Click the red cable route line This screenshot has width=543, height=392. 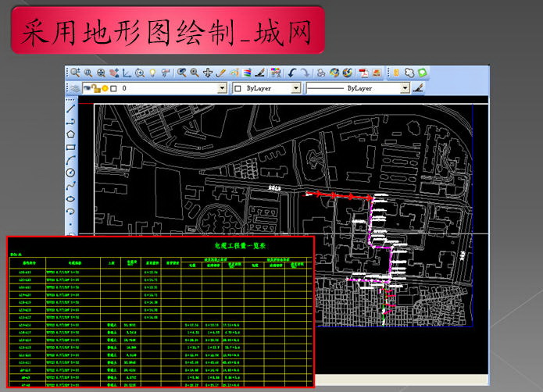pos(339,196)
